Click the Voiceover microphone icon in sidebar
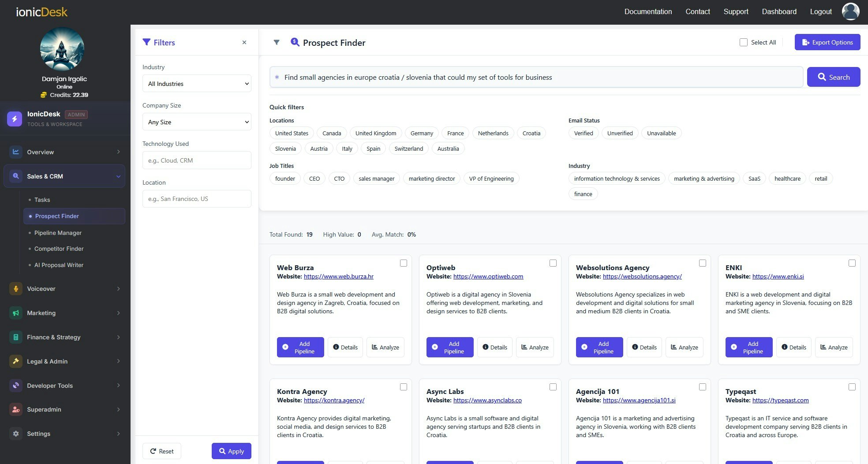 [x=16, y=289]
